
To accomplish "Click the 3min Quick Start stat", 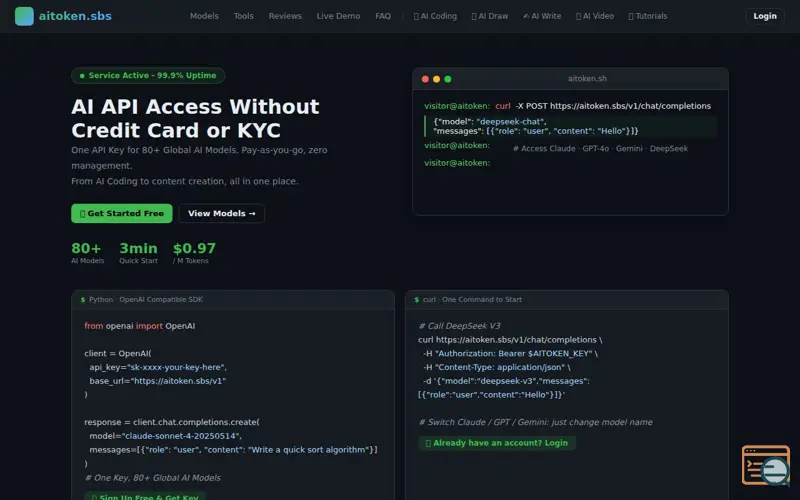I will [138, 253].
